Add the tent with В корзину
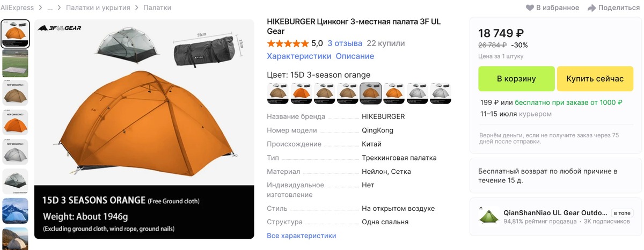 516,79
